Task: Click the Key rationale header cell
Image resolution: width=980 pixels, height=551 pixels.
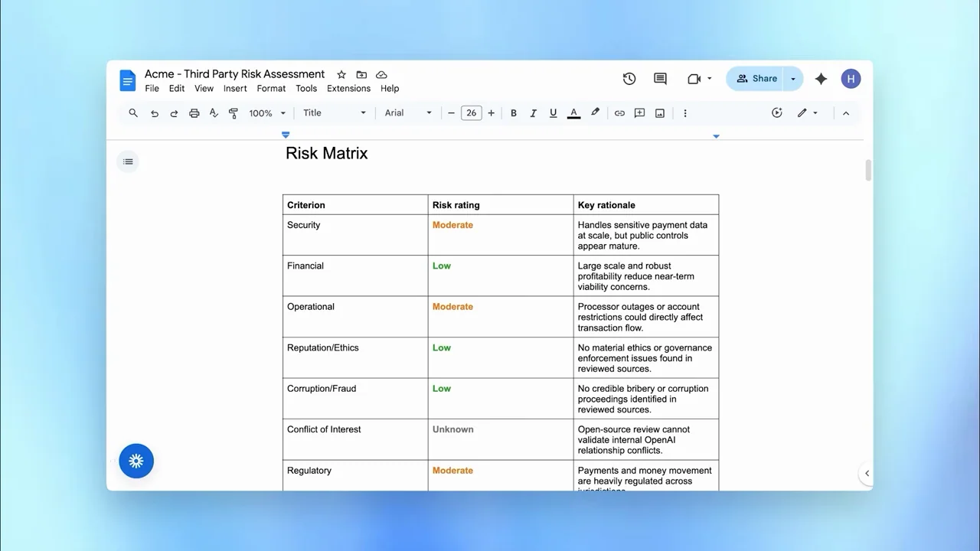Action: click(x=646, y=205)
